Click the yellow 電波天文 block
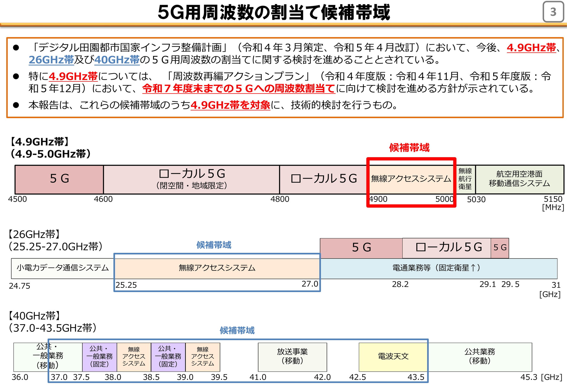 pos(393,356)
